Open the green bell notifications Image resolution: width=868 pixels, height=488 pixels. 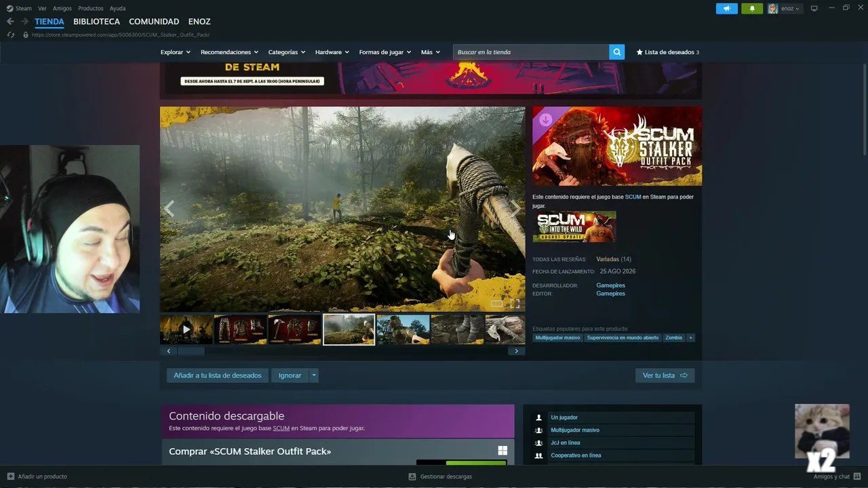pos(752,9)
